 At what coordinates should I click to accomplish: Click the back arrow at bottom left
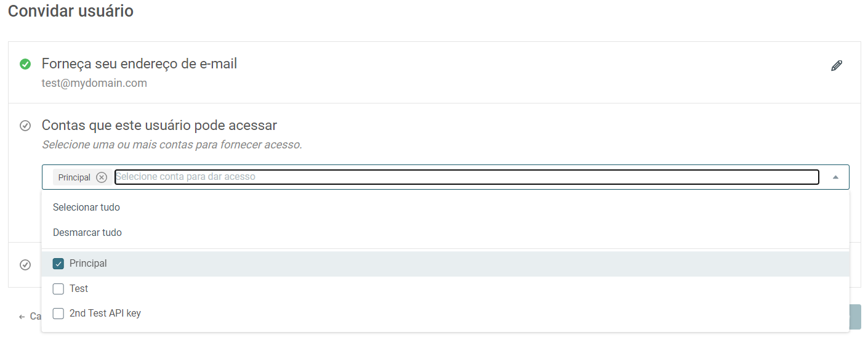click(x=22, y=317)
